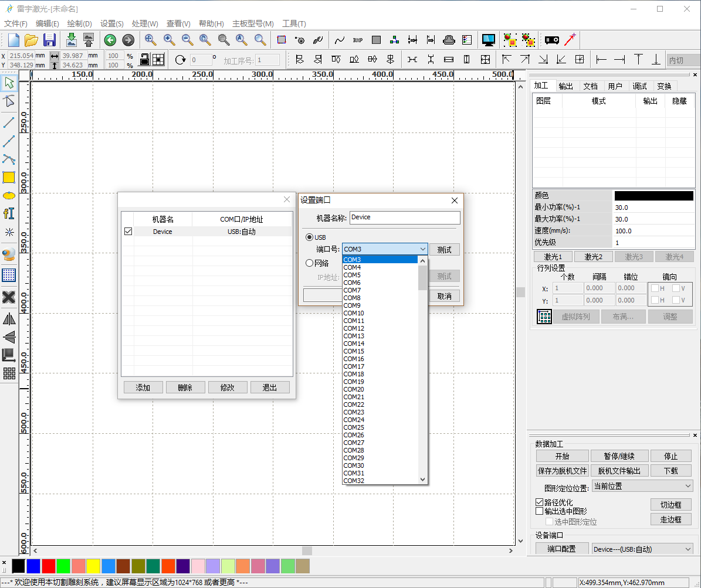Click the 取消 button
This screenshot has height=588, width=701.
(445, 296)
